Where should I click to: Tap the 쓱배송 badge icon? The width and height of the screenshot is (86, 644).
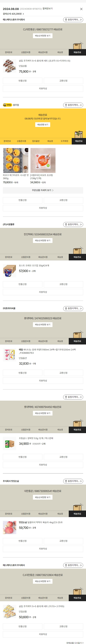coord(7,105)
